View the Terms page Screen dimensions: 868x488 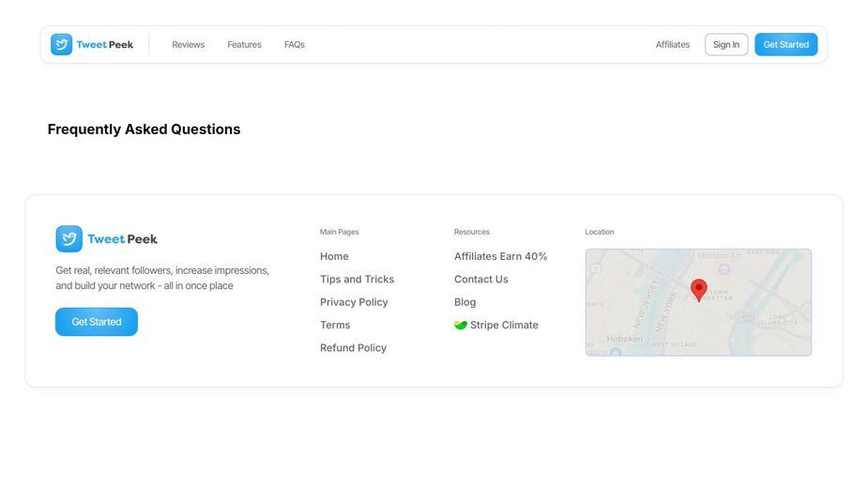pyautogui.click(x=335, y=325)
